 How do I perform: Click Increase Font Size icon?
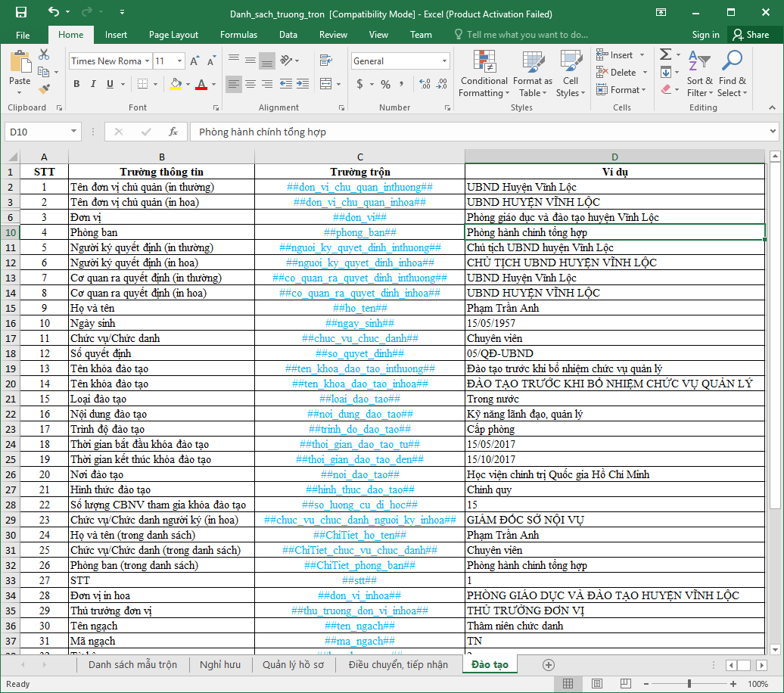pos(194,61)
